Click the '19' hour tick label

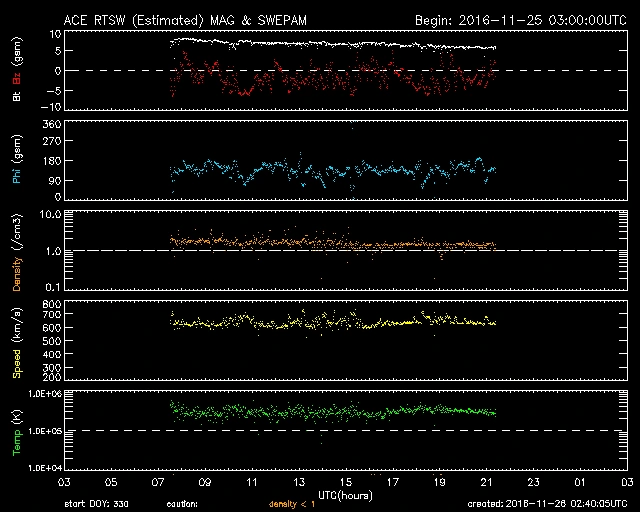point(440,482)
